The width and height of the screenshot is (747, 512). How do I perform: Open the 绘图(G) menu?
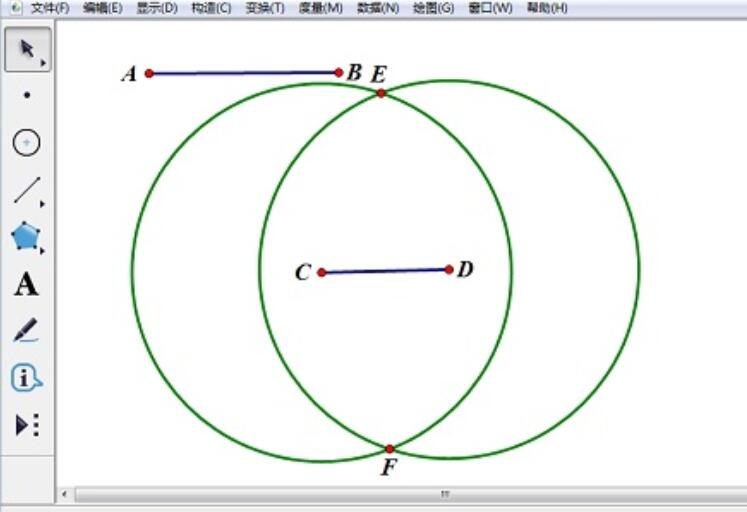click(x=433, y=8)
